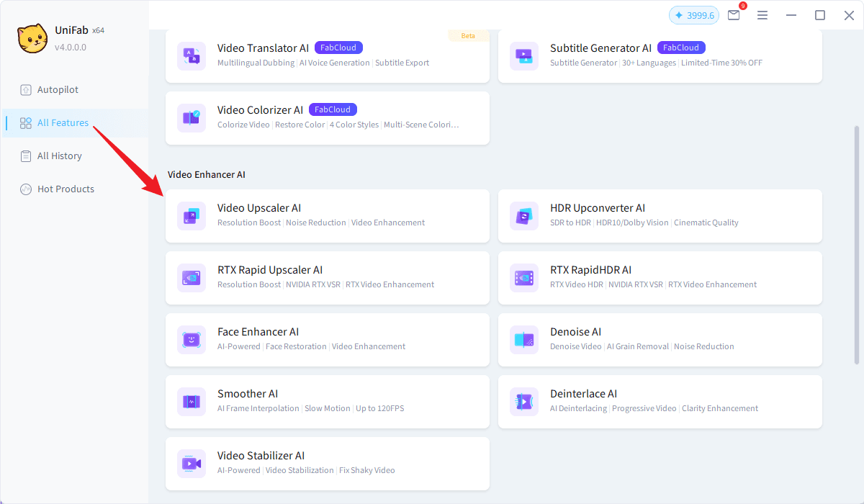Open the Video Stabilizer AI icon
864x504 pixels.
192,464
